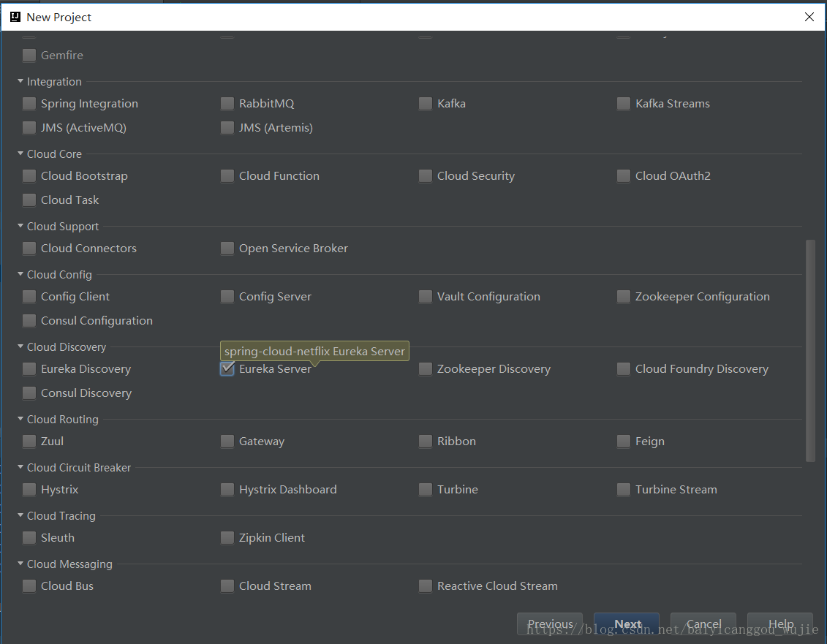Enable Hystrix Dashboard checkbox
This screenshot has height=644, width=827.
[227, 490]
